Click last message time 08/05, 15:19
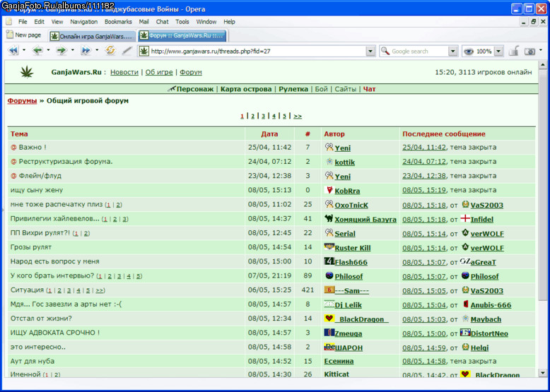This screenshot has width=550, height=392. [x=424, y=190]
